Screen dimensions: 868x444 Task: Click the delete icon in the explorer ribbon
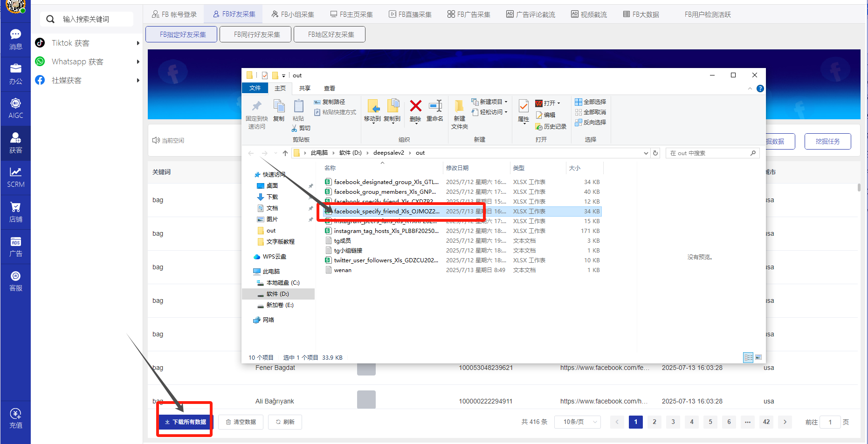(415, 110)
